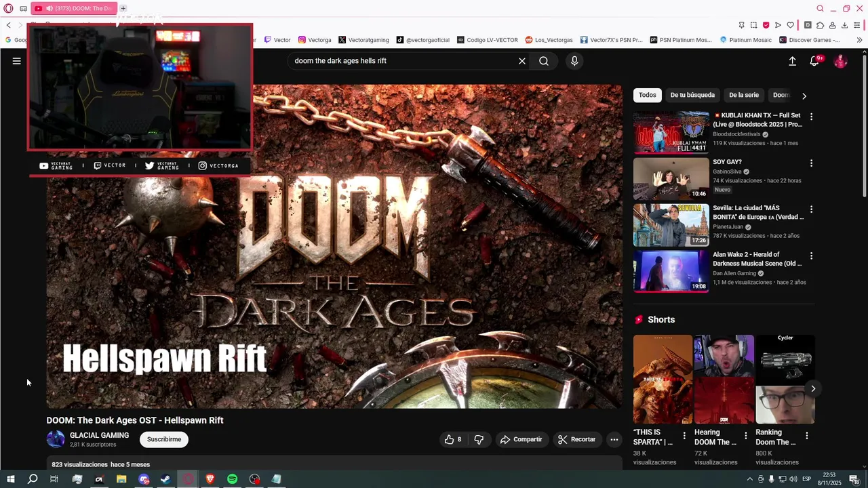Switch to the DOOM YouTube browser tab
The image size is (868, 488).
[75, 8]
